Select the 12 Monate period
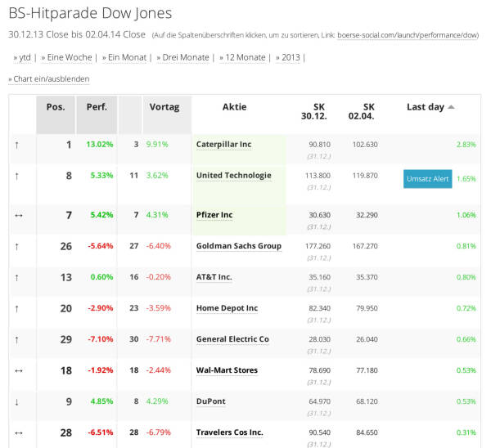This screenshot has height=448, width=491. tap(243, 57)
